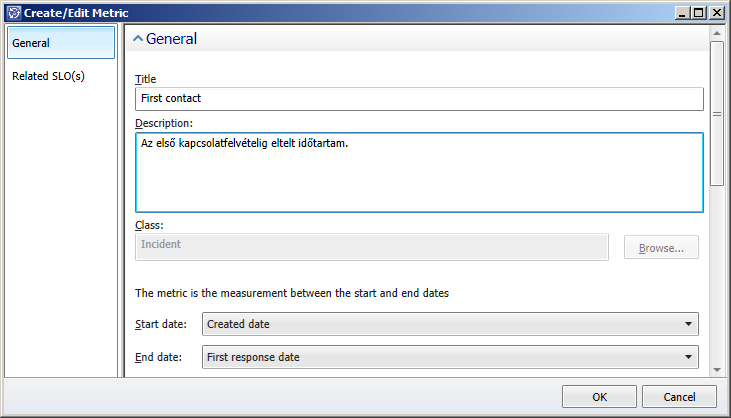731x418 pixels.
Task: Click the Class field showing Incident
Action: 372,247
